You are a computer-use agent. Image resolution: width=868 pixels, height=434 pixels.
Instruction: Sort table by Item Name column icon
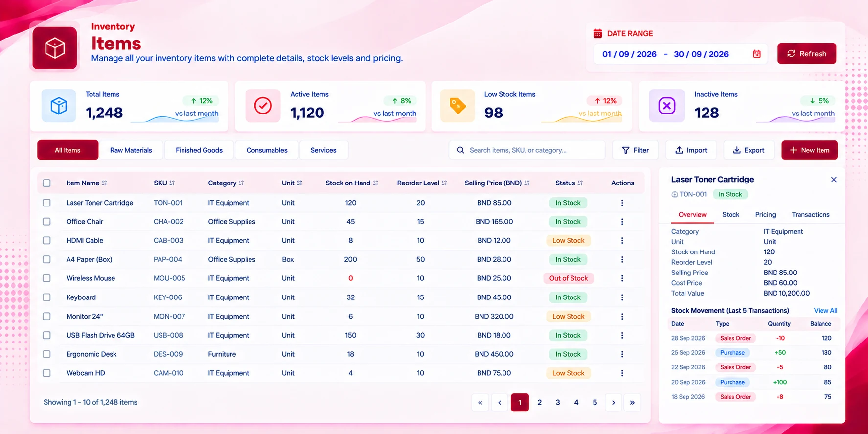104,183
